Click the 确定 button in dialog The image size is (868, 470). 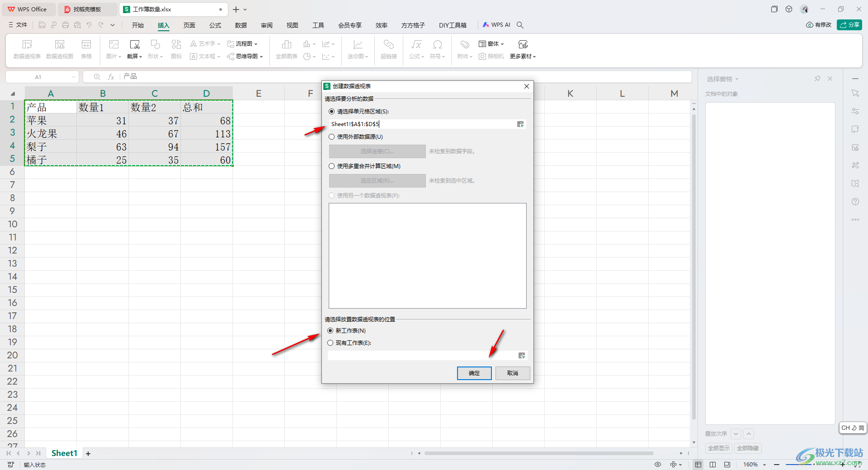pos(474,373)
